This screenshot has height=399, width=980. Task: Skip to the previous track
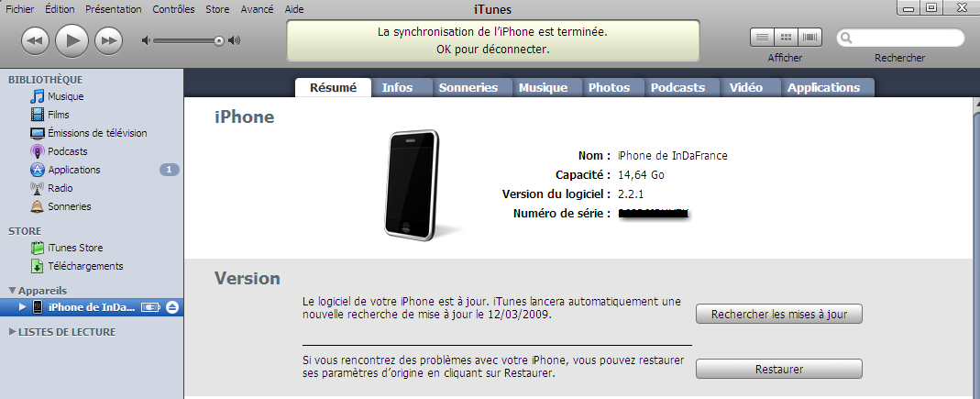coord(36,41)
